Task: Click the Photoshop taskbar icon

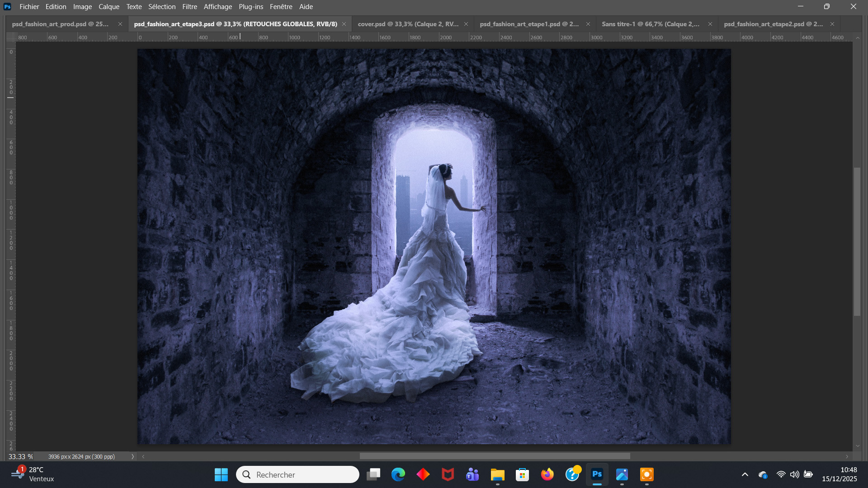Action: tap(597, 474)
